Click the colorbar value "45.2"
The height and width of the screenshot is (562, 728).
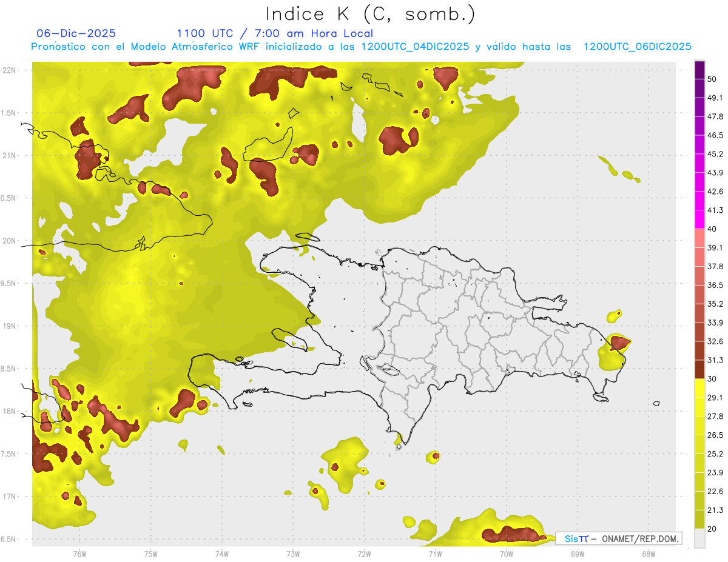[x=715, y=154]
